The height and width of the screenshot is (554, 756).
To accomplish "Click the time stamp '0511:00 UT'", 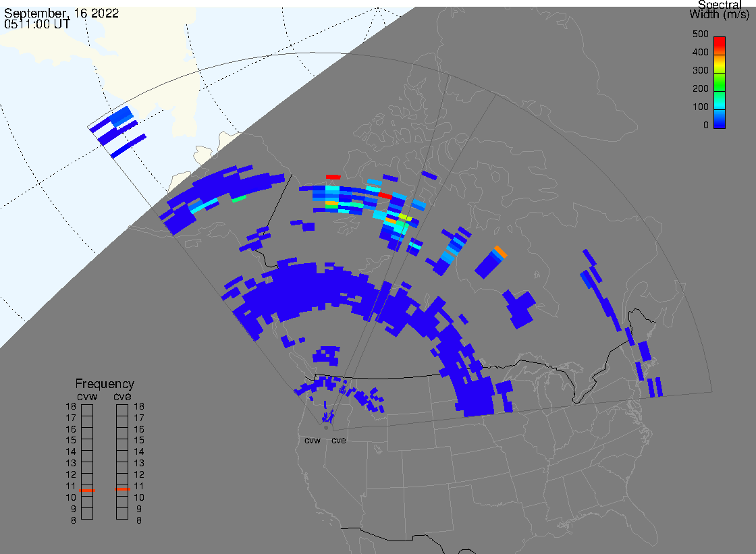I will (x=37, y=24).
